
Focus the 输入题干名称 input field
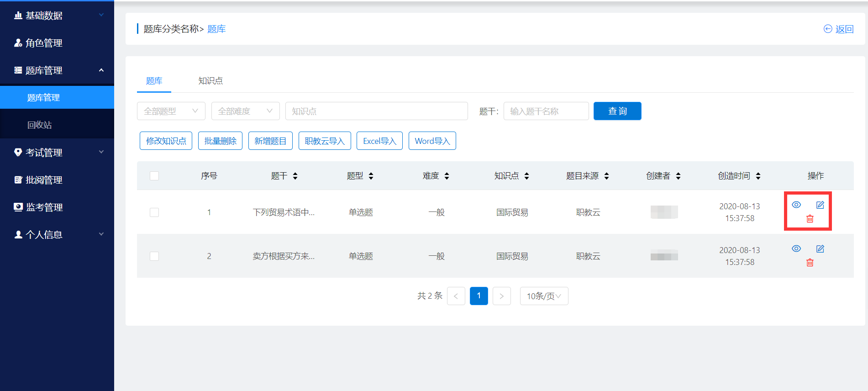(x=546, y=111)
